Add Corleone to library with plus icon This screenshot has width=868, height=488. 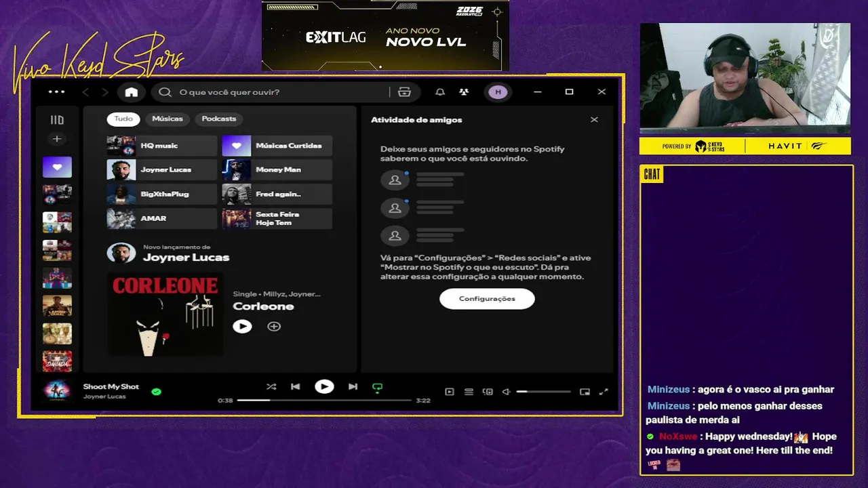pos(274,327)
